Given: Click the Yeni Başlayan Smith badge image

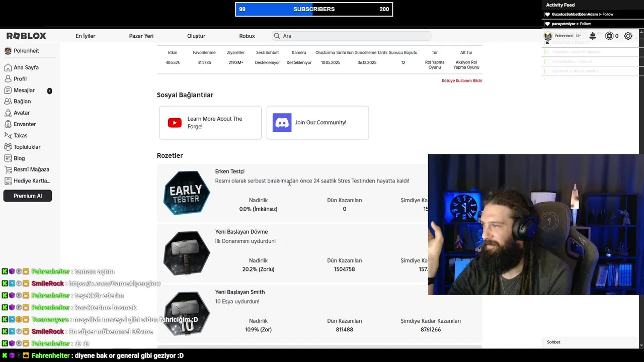Looking at the screenshot, I should tap(187, 313).
